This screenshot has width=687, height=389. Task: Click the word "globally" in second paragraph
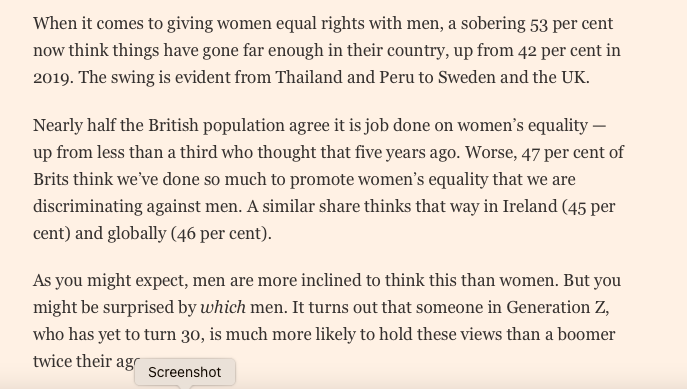pos(137,233)
